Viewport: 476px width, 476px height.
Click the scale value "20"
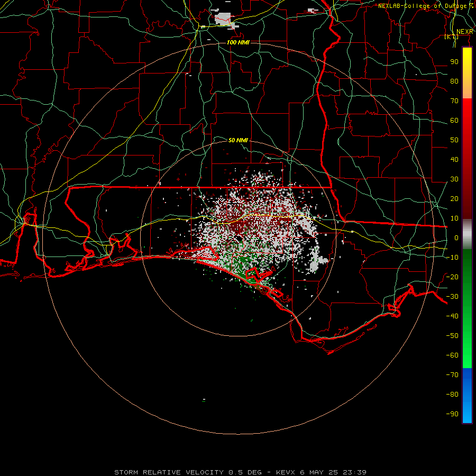click(x=454, y=199)
